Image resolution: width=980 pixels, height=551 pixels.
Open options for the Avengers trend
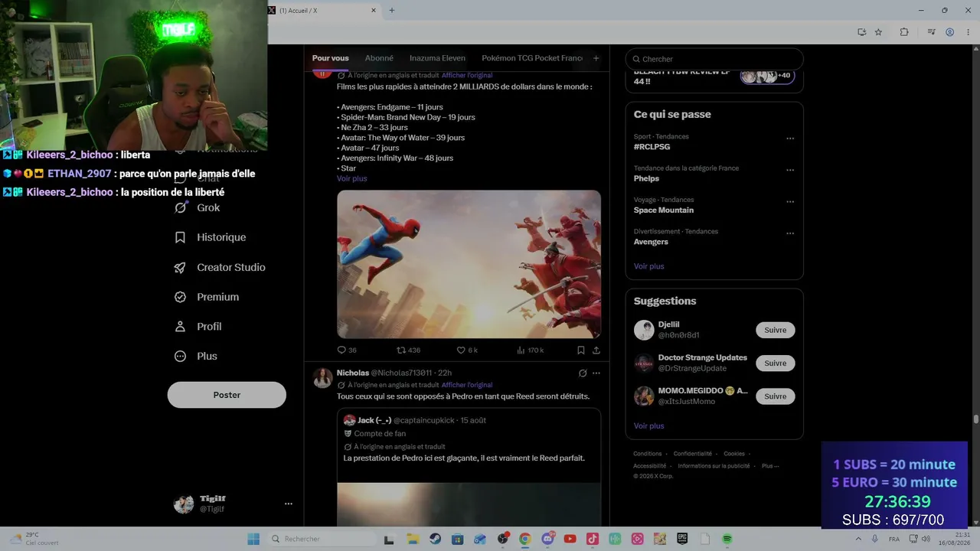790,233
